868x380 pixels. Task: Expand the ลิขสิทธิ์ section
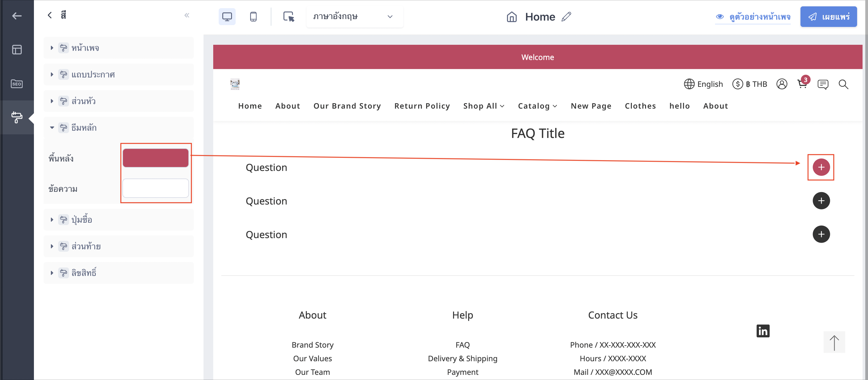(119, 273)
